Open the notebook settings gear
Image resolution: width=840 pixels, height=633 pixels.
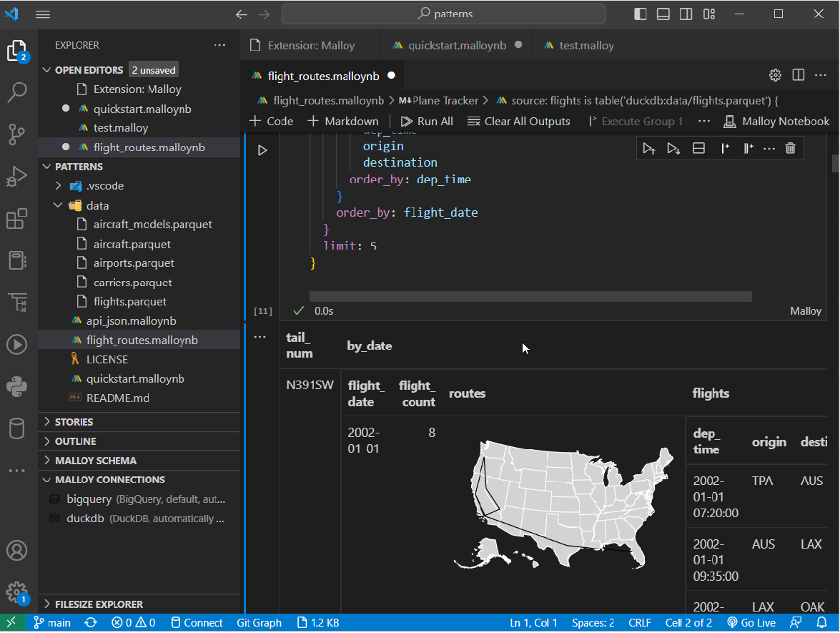(x=775, y=75)
